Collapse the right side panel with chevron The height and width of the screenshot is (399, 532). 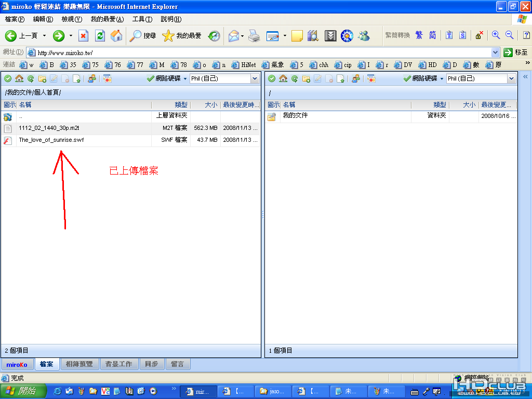pos(525,77)
